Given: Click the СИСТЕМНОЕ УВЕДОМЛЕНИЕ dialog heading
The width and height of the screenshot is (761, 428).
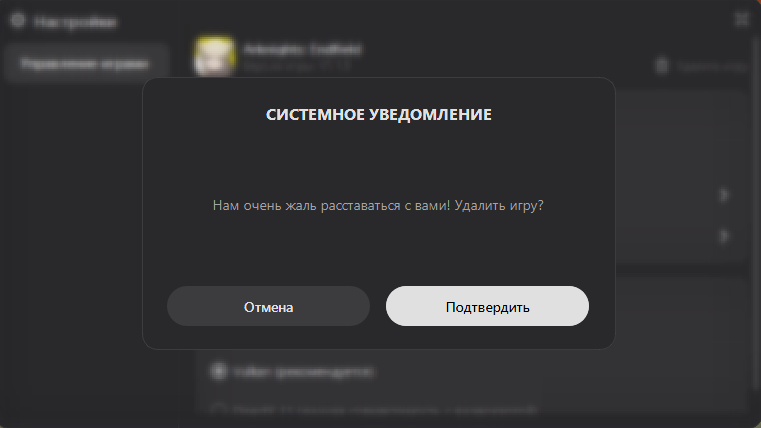Looking at the screenshot, I should 379,115.
